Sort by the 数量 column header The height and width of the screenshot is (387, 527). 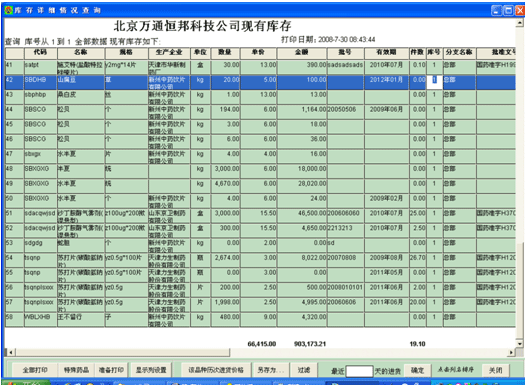click(225, 52)
